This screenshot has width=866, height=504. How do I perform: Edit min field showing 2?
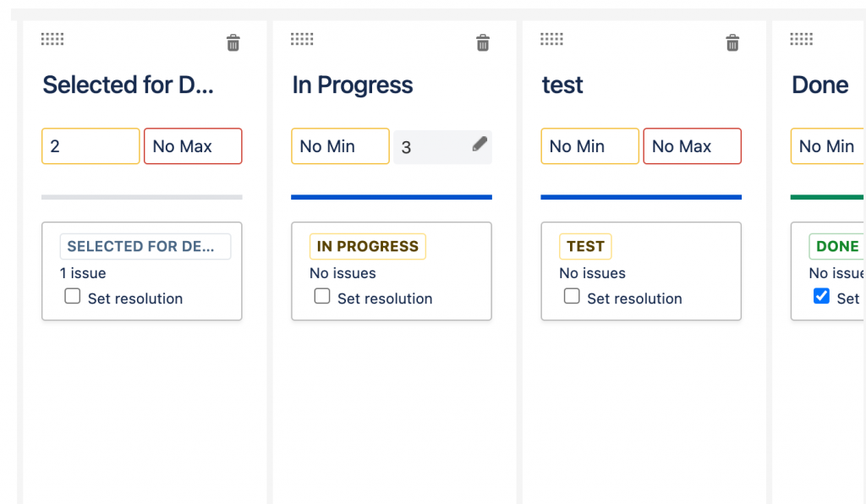[x=90, y=146]
